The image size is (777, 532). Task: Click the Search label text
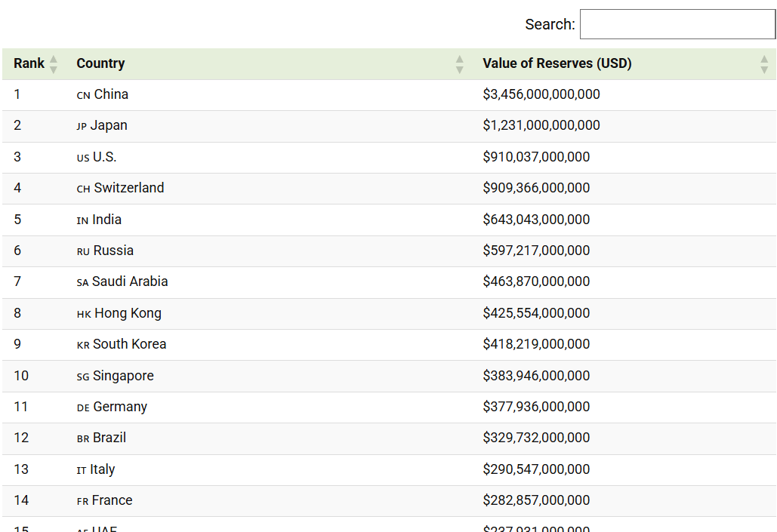(550, 24)
